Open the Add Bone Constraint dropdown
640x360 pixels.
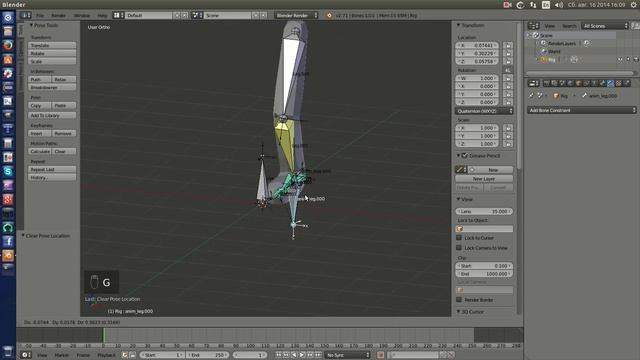click(582, 110)
